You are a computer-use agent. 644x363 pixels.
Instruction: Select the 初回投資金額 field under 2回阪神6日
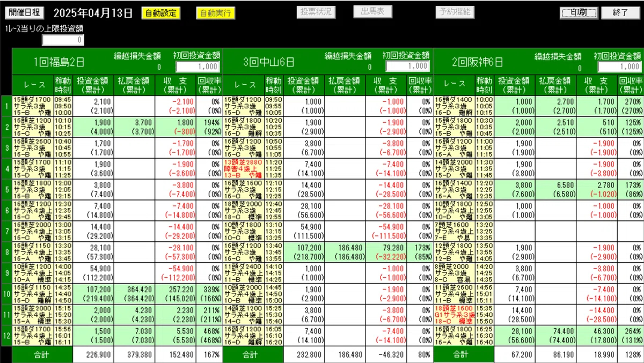click(619, 65)
